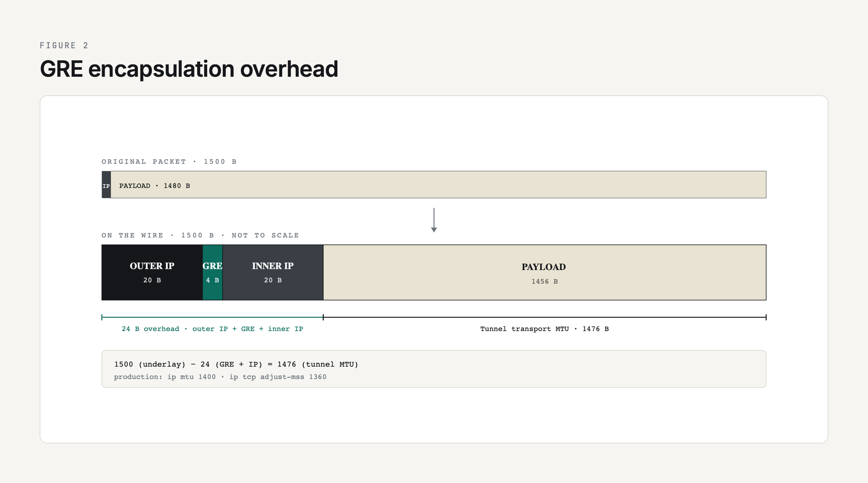Click the '1500 (underlay) − 24' formula line

point(237,364)
